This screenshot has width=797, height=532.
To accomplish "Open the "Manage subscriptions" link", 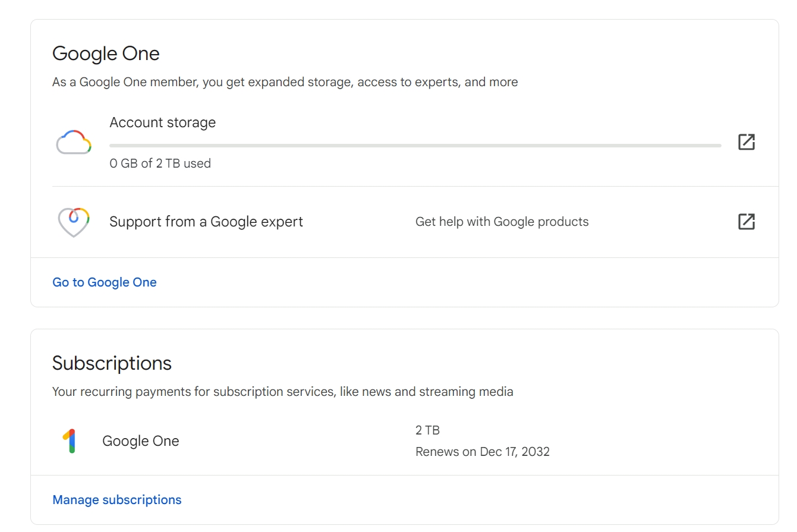I will click(117, 500).
